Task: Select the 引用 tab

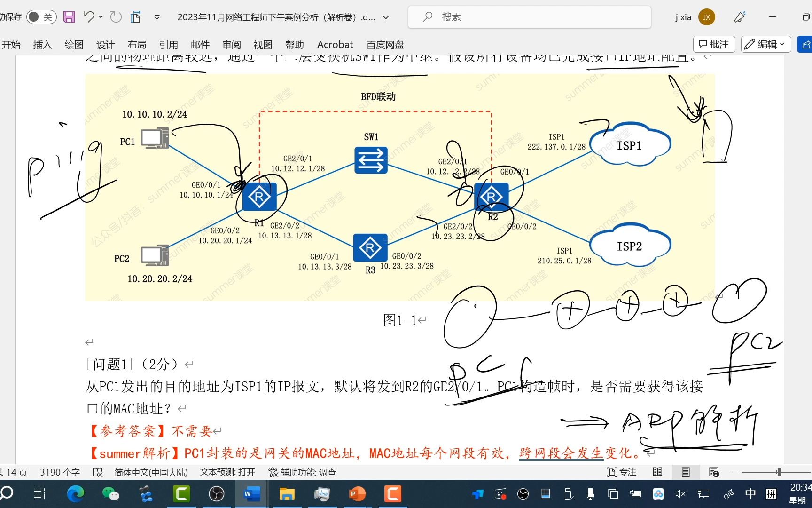Action: click(x=168, y=45)
